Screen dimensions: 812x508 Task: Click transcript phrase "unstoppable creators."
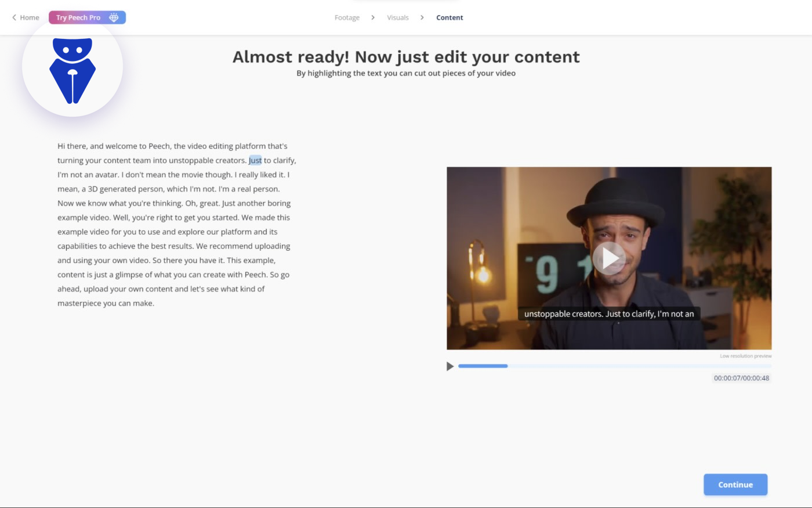click(x=208, y=160)
